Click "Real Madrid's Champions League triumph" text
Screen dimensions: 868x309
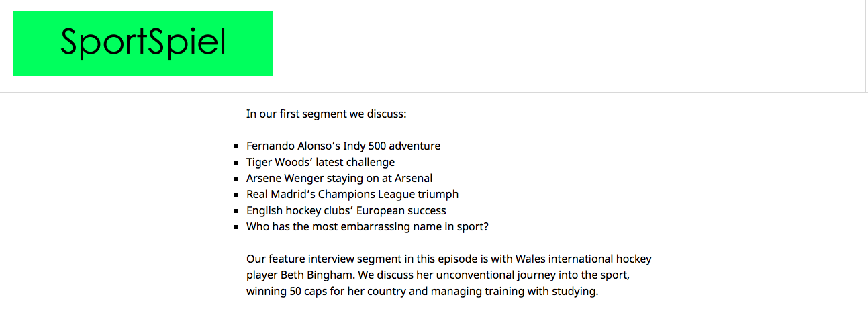tap(352, 194)
